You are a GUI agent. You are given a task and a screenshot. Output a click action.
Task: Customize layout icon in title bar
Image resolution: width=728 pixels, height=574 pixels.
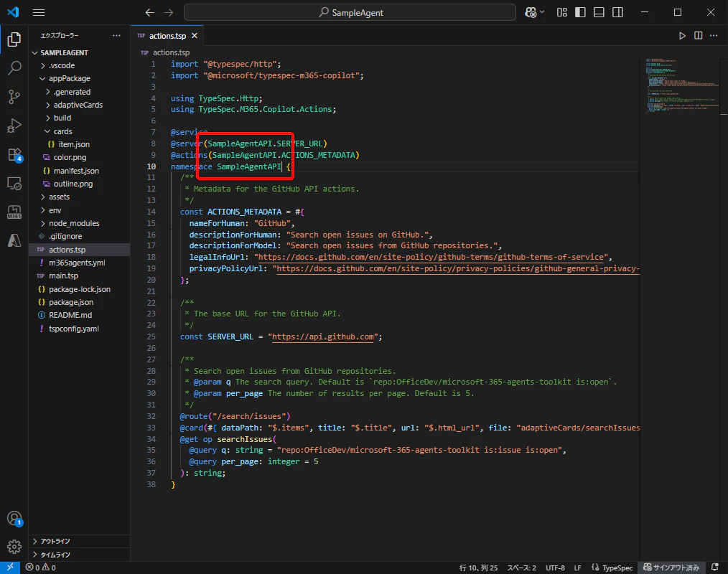[x=561, y=12]
